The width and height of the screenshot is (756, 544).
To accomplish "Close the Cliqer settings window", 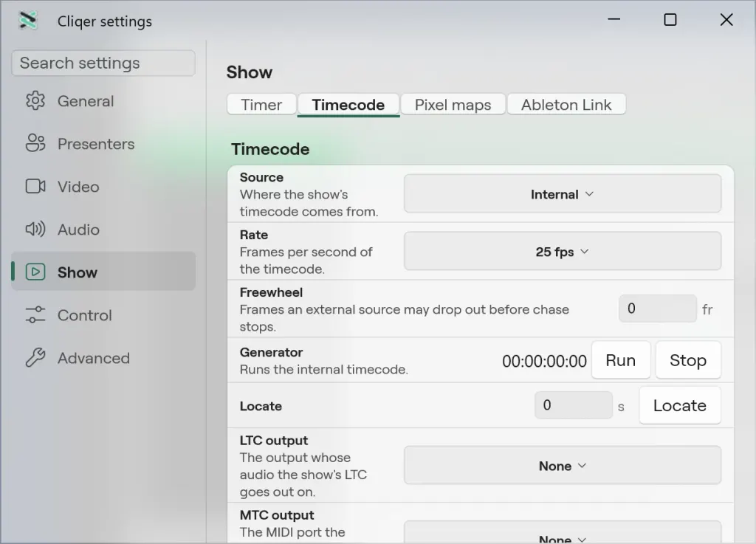I will pyautogui.click(x=726, y=20).
